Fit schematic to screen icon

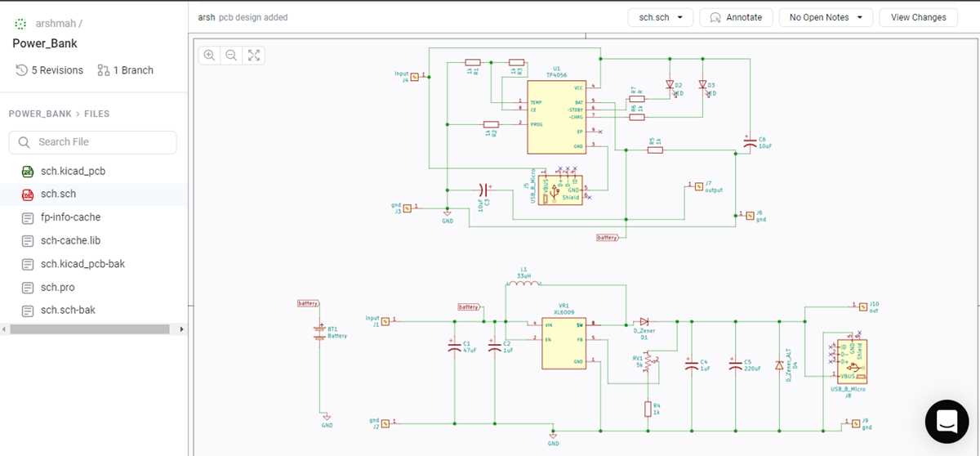coord(254,55)
